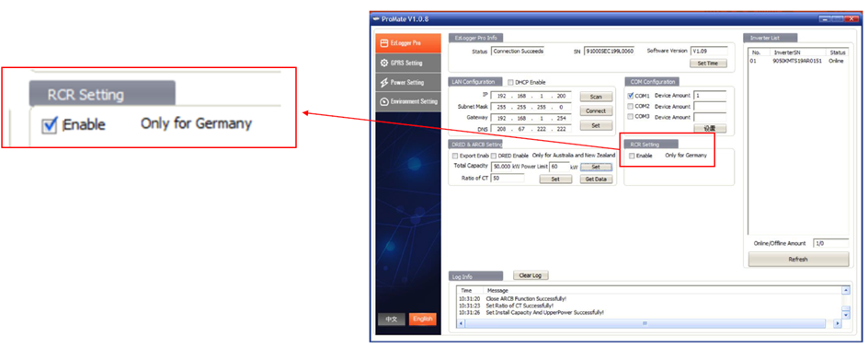Tick the COM2 checkbox
This screenshot has width=868, height=348.
tap(631, 106)
